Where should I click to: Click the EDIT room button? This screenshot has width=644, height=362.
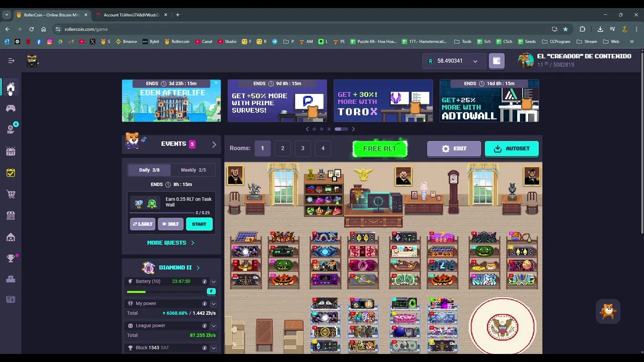[454, 148]
